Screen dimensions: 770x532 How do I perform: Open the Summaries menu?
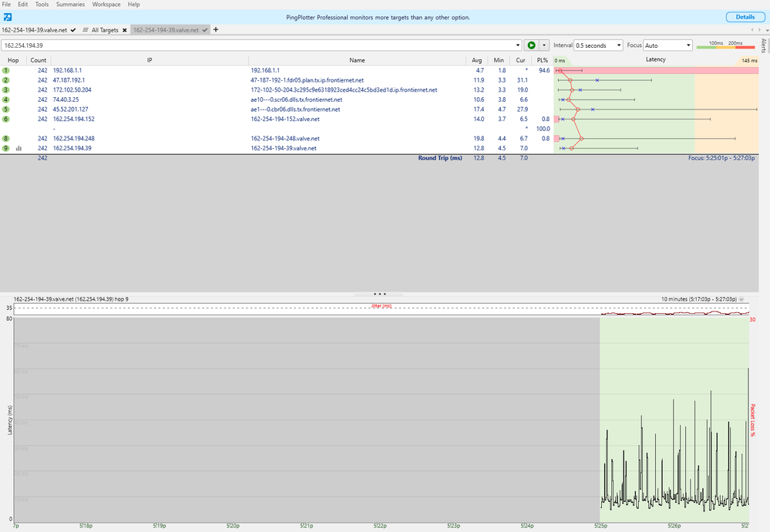click(x=70, y=5)
